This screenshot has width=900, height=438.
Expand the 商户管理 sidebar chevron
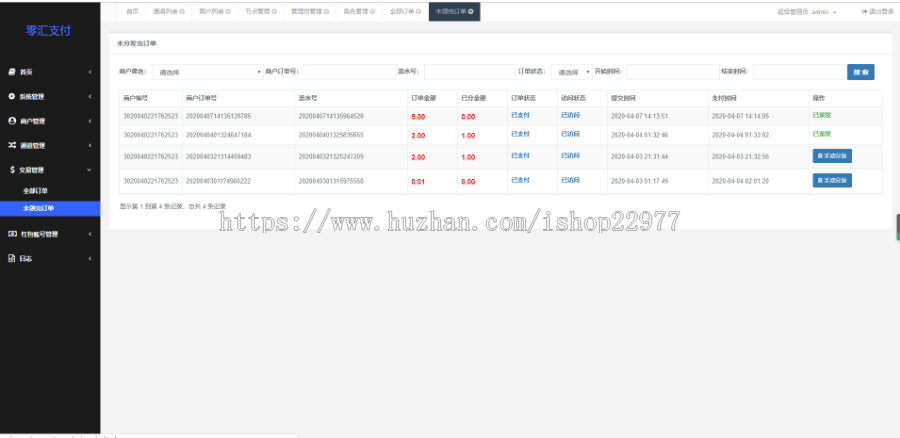click(x=90, y=121)
